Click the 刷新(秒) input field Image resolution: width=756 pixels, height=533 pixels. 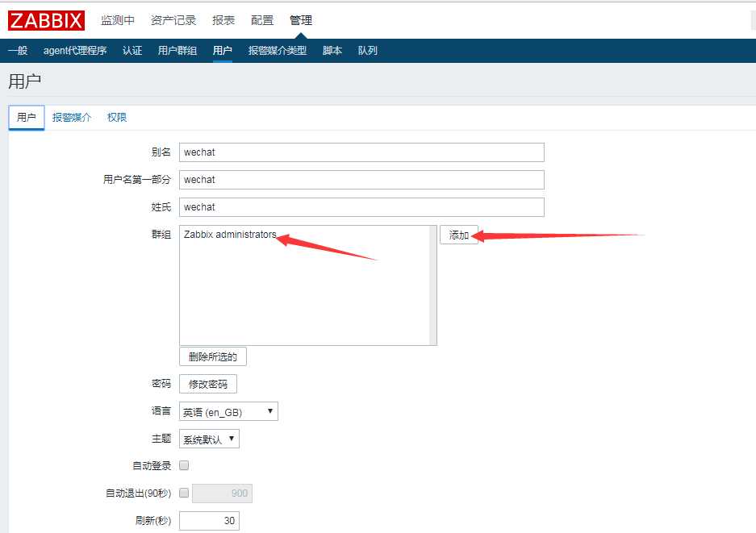pyautogui.click(x=209, y=521)
